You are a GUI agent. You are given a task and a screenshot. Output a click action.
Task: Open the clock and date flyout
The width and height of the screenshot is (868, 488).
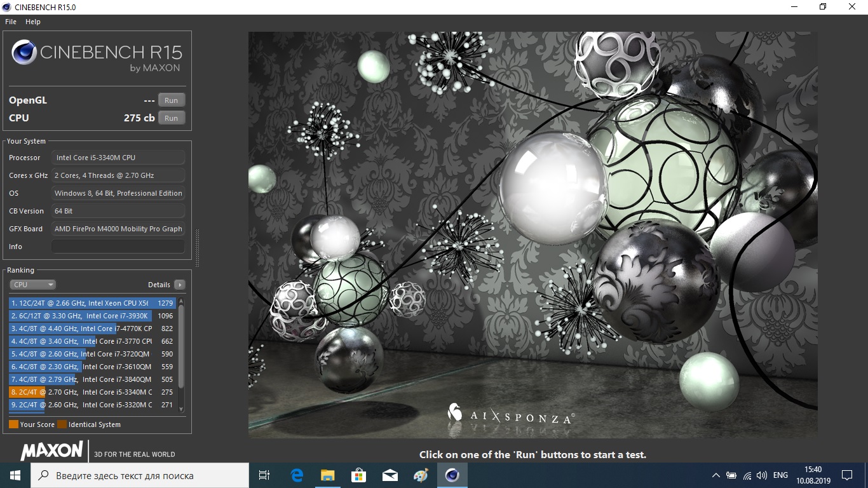point(813,475)
